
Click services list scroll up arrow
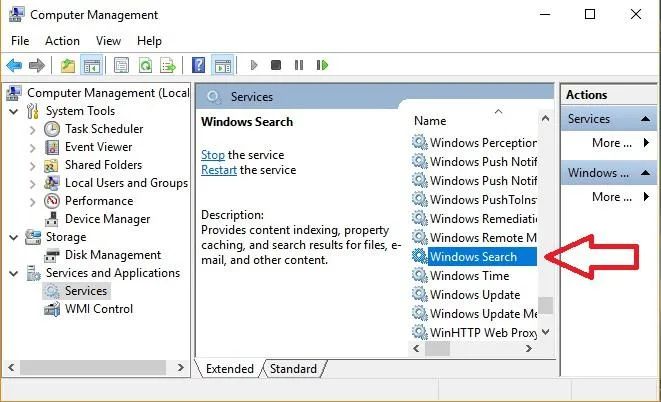click(545, 119)
